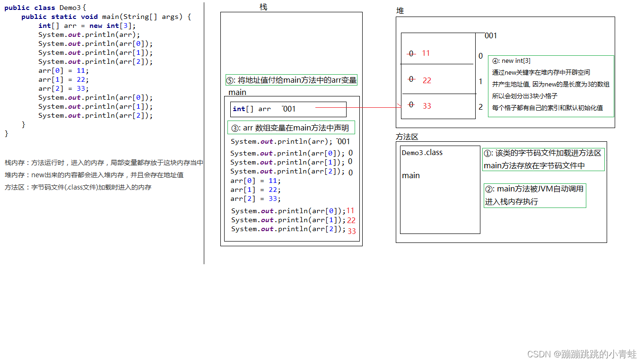Click the '方法区' method area title
The width and height of the screenshot is (644, 363).
tap(407, 137)
